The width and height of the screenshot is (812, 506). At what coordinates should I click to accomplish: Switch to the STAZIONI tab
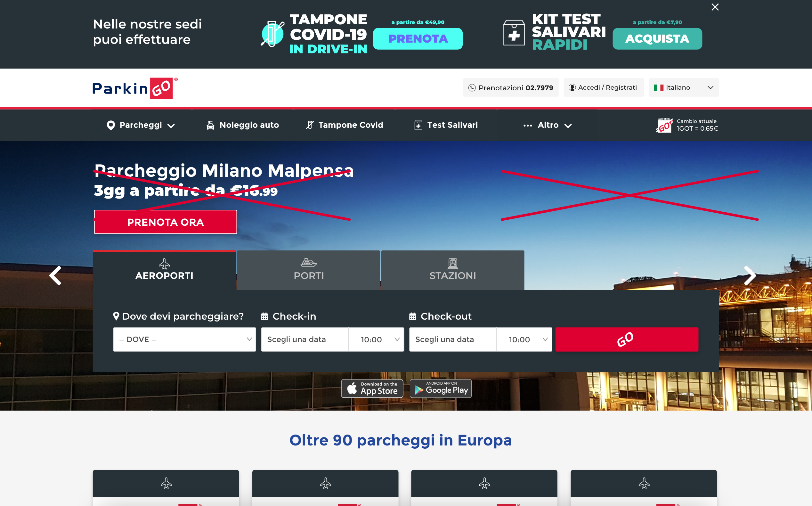click(x=453, y=270)
